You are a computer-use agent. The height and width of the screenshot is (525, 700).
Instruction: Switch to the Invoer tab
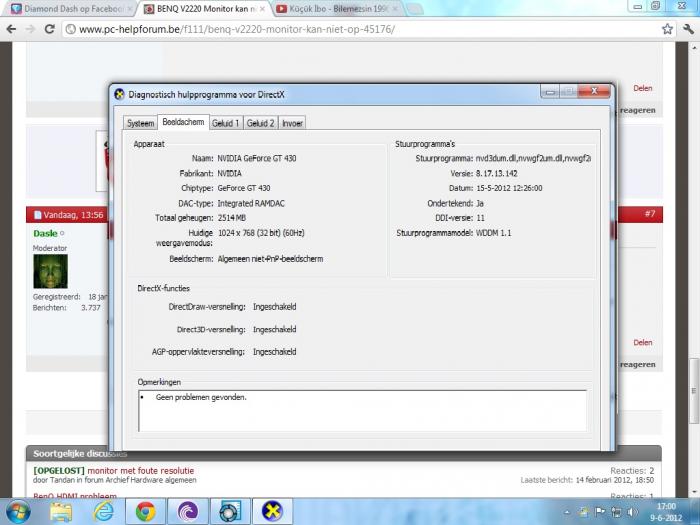point(292,123)
